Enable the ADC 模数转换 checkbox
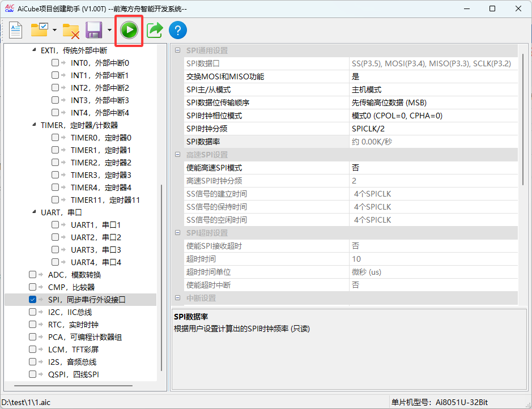Viewport: 532px width, 409px height. click(32, 274)
